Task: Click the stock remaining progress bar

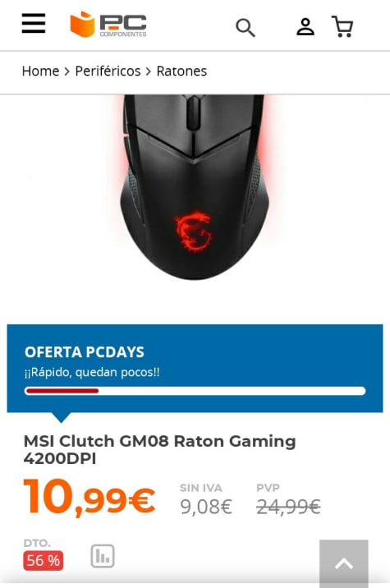Action: pos(195,391)
